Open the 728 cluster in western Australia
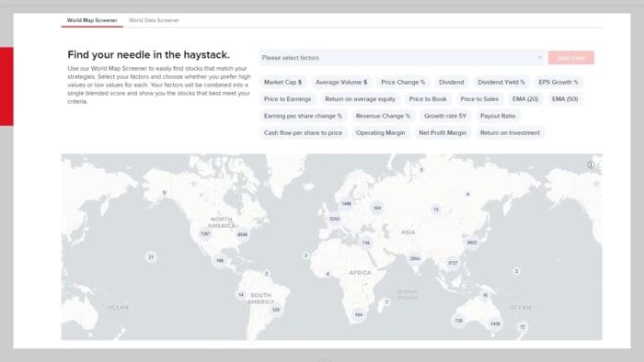The image size is (644, 362). [458, 321]
